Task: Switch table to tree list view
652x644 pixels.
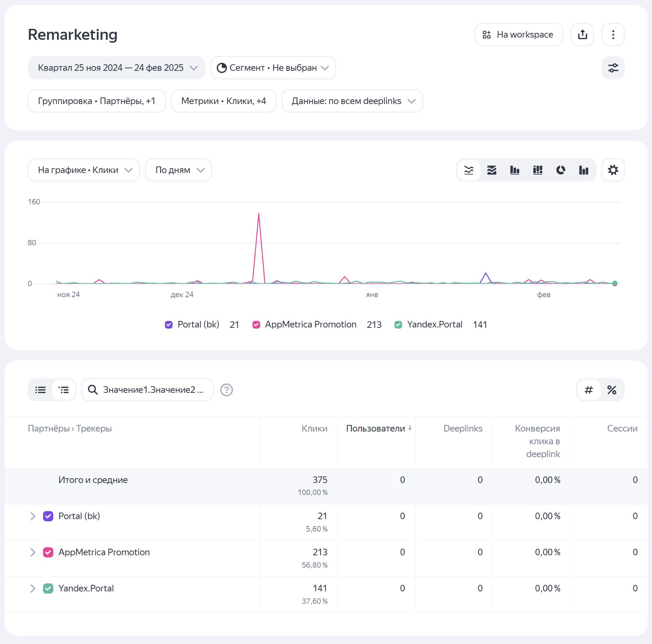Action: coord(64,390)
